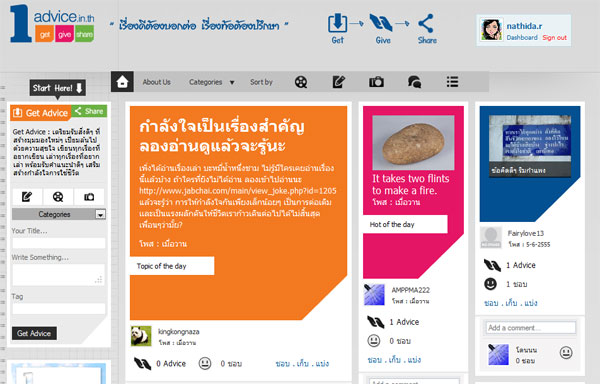Click the green share logo button
Viewport: 600px width, 384px height.
click(x=84, y=34)
